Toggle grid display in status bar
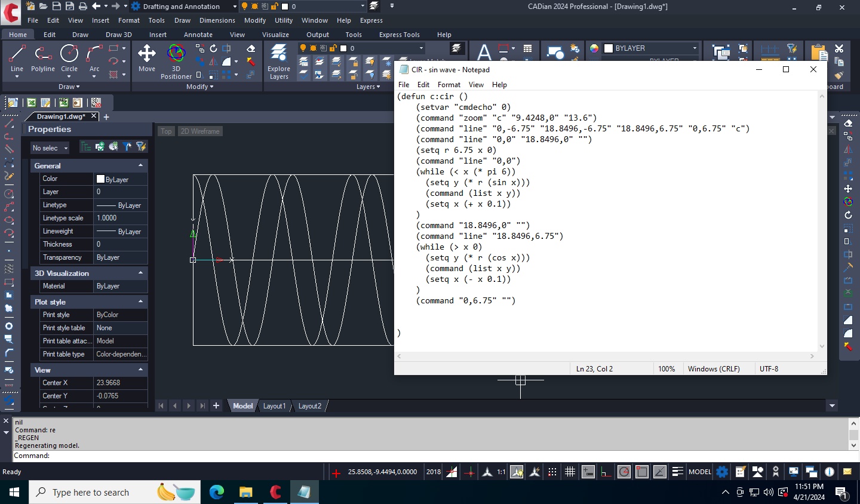This screenshot has height=504, width=860. click(570, 472)
